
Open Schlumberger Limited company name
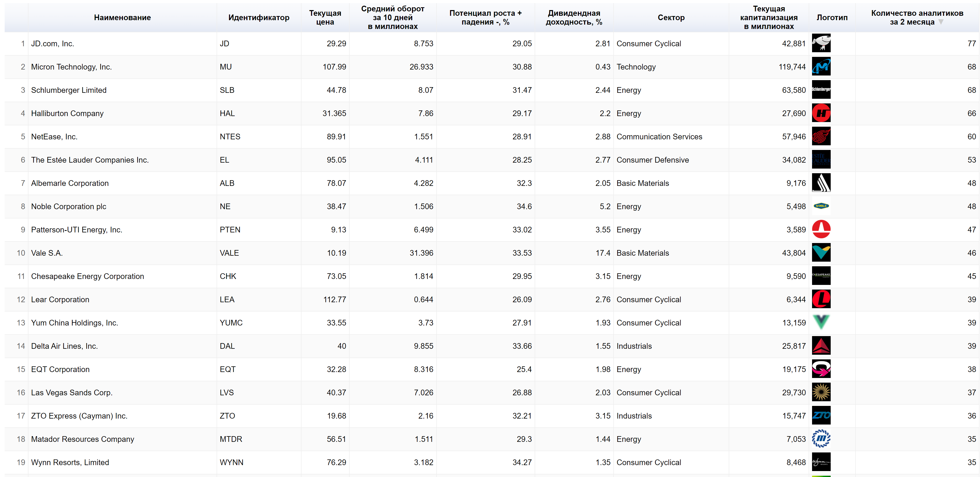point(69,90)
